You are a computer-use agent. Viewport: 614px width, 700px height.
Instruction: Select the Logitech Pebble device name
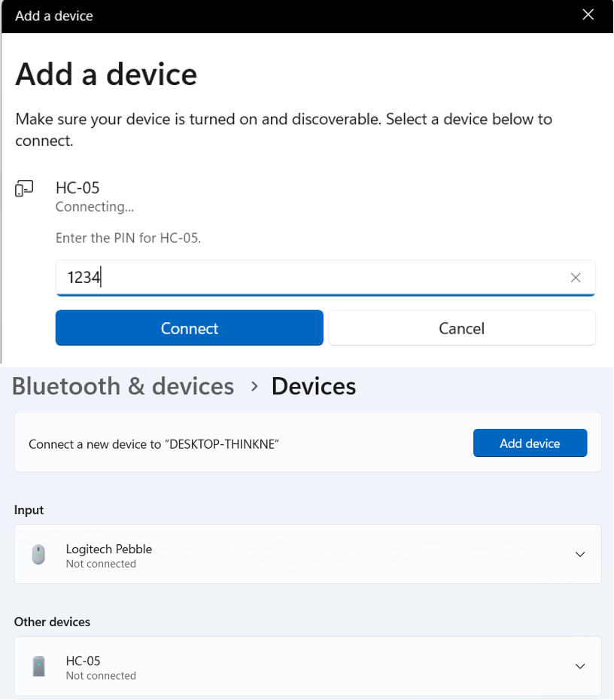pos(109,549)
